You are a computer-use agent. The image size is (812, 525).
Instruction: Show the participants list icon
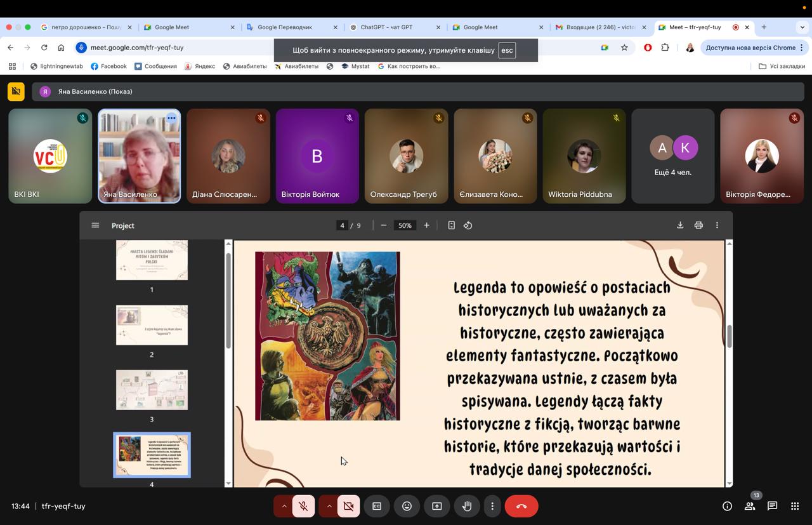coord(750,506)
